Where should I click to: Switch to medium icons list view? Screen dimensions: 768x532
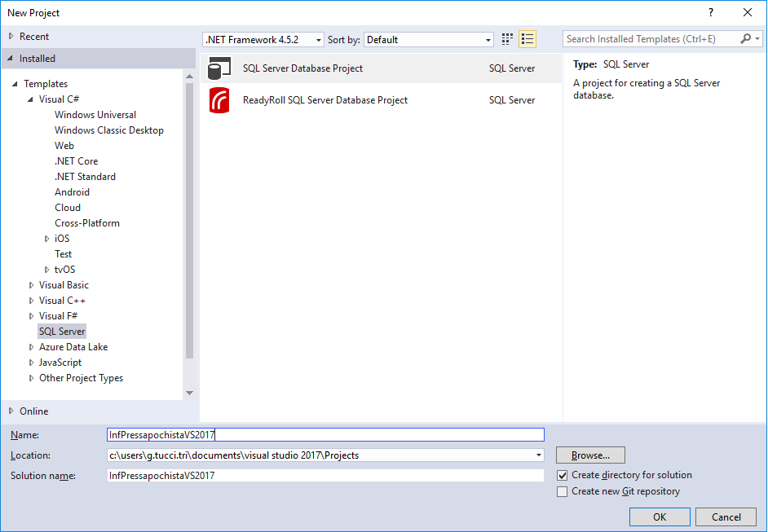click(527, 39)
